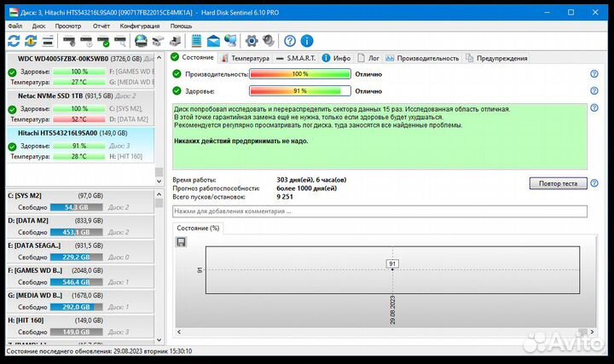Click the disk list scroll-down arrow
This screenshot has width=614, height=364.
point(159,182)
